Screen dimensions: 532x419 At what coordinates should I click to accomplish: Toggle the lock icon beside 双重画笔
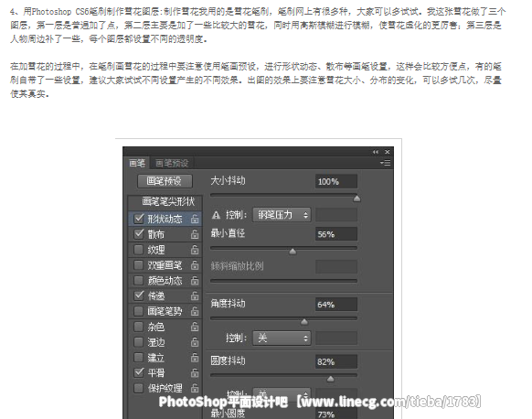(195, 264)
